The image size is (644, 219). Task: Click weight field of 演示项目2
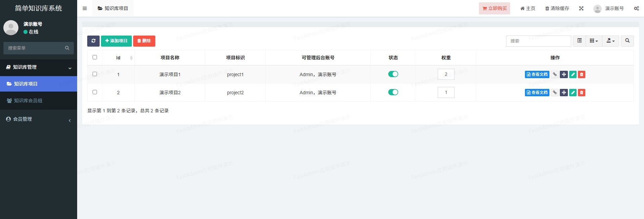coord(446,93)
